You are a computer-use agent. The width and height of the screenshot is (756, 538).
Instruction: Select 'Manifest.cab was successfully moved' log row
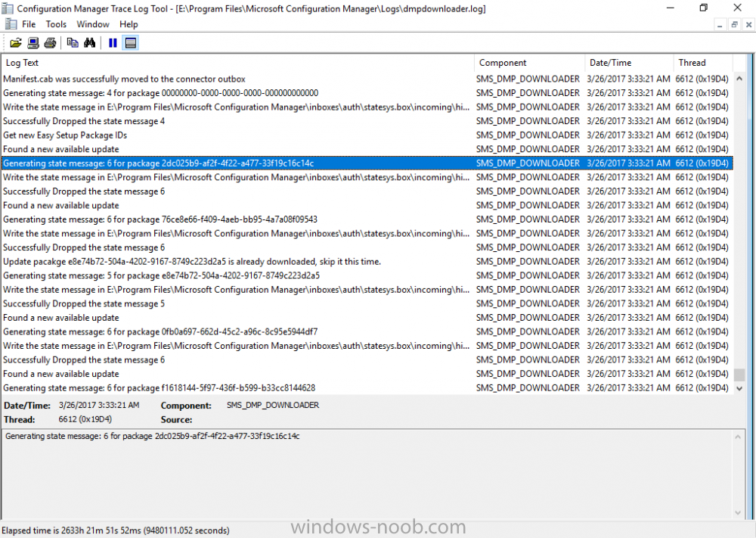367,79
